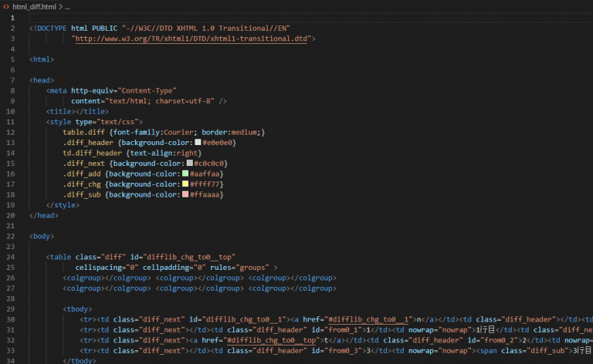
Task: Click the yellow #ffff77 color swatch
Action: point(185,184)
